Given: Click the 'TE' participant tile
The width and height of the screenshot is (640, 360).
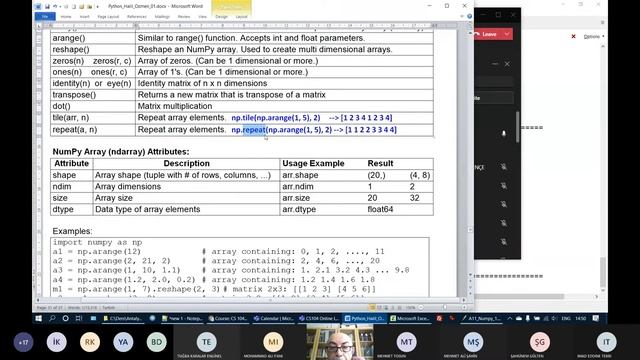Looking at the screenshot, I should (207, 342).
